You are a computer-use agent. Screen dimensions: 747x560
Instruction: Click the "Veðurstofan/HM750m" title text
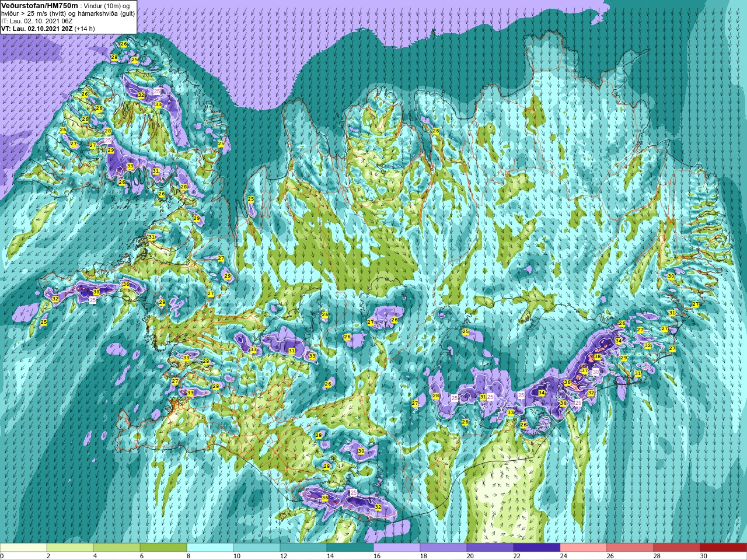pyautogui.click(x=40, y=5)
